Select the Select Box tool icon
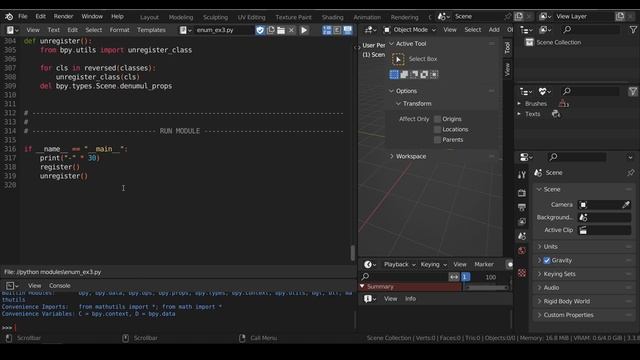The image size is (640, 360). click(x=398, y=59)
